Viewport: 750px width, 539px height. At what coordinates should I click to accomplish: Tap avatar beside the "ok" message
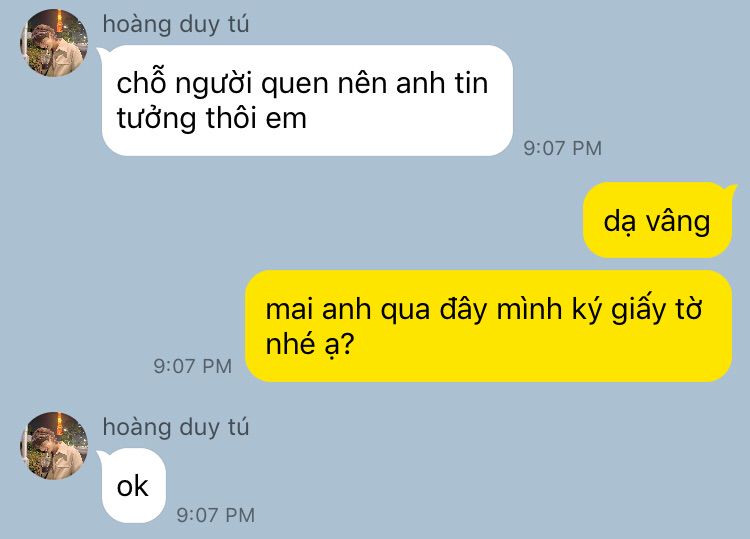(54, 446)
